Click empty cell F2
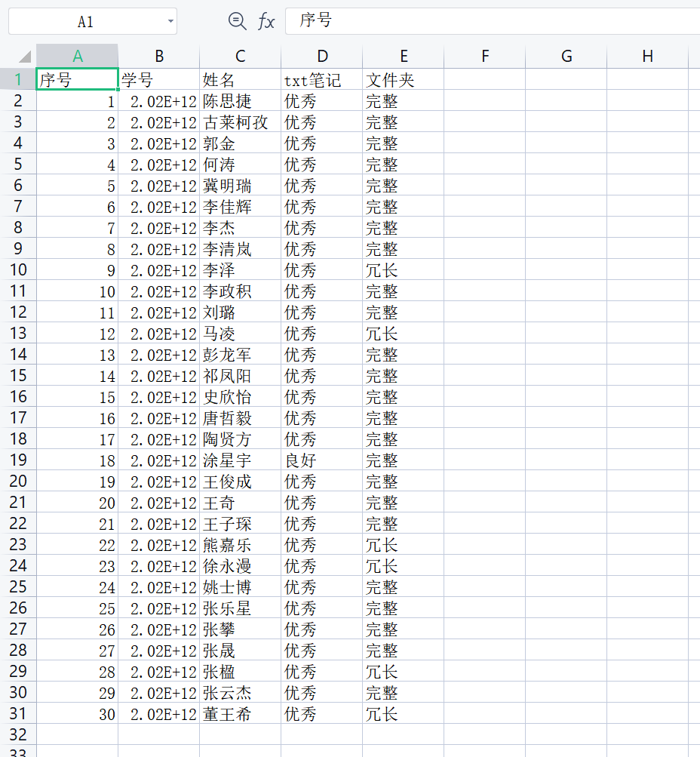This screenshot has height=757, width=700. click(485, 101)
